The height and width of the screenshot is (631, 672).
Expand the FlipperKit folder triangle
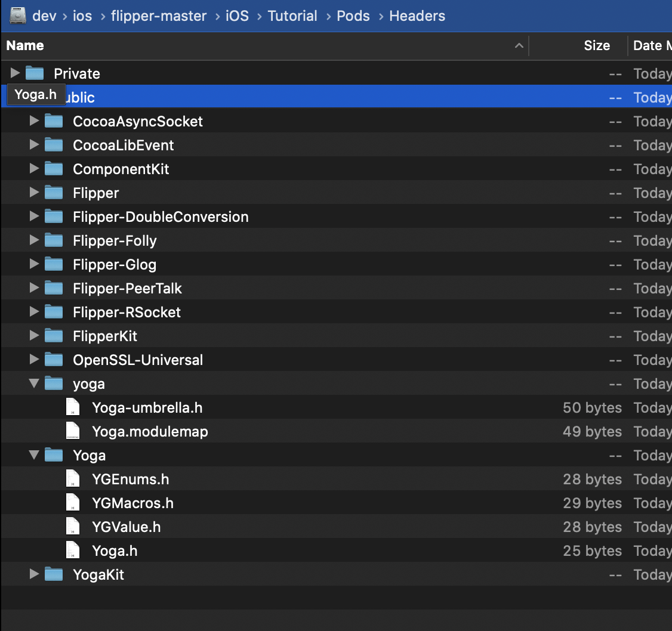coord(34,335)
